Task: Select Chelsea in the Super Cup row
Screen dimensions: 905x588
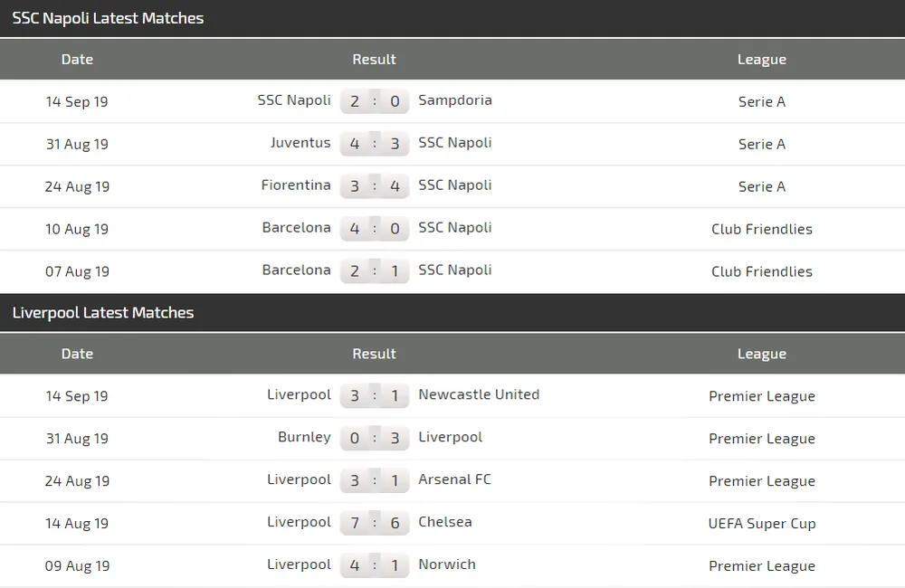Action: (444, 522)
